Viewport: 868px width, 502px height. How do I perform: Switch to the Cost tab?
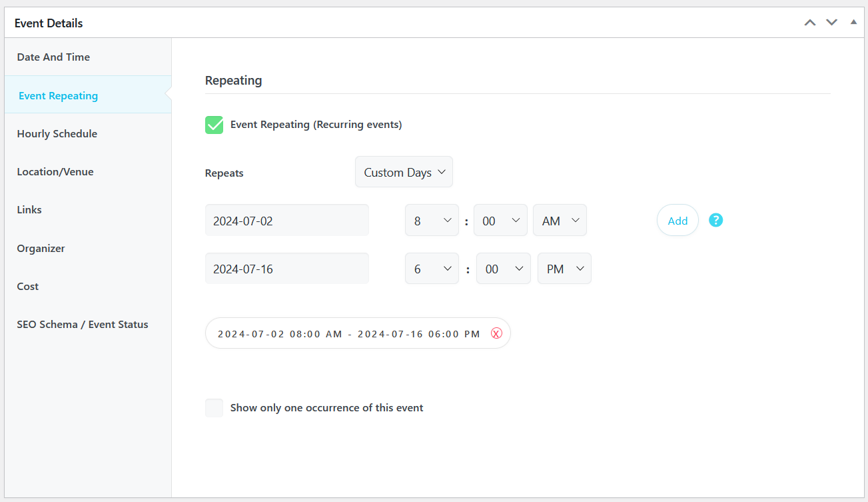click(x=88, y=286)
